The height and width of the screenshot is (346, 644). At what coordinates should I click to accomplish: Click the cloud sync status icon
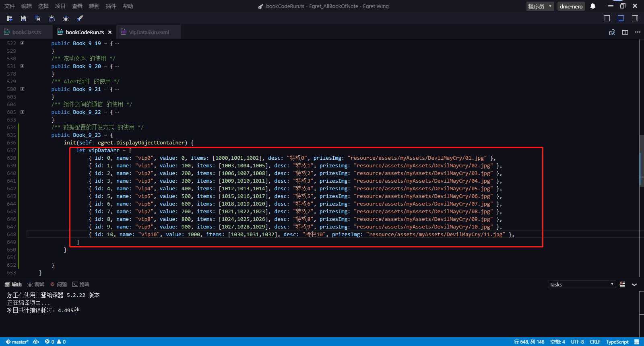tap(36, 342)
